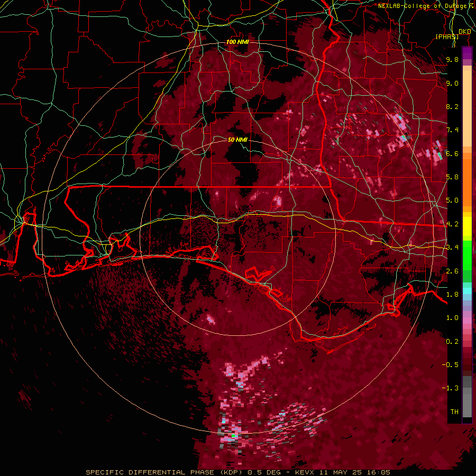This screenshot has width=476, height=476.
Task: Click the -0.5 value on the color scale
Action: pos(450,365)
